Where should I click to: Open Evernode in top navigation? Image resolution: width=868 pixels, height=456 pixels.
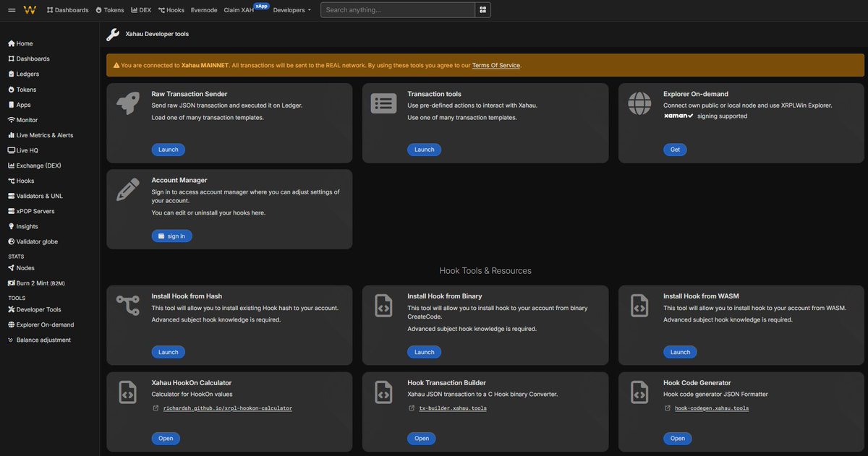tap(204, 10)
